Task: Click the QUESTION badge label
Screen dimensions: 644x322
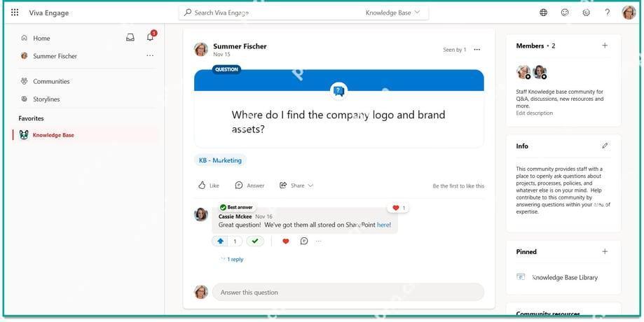Action: (x=227, y=69)
